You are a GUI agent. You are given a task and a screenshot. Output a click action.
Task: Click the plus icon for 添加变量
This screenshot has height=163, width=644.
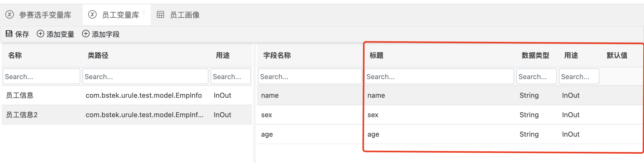[40, 34]
